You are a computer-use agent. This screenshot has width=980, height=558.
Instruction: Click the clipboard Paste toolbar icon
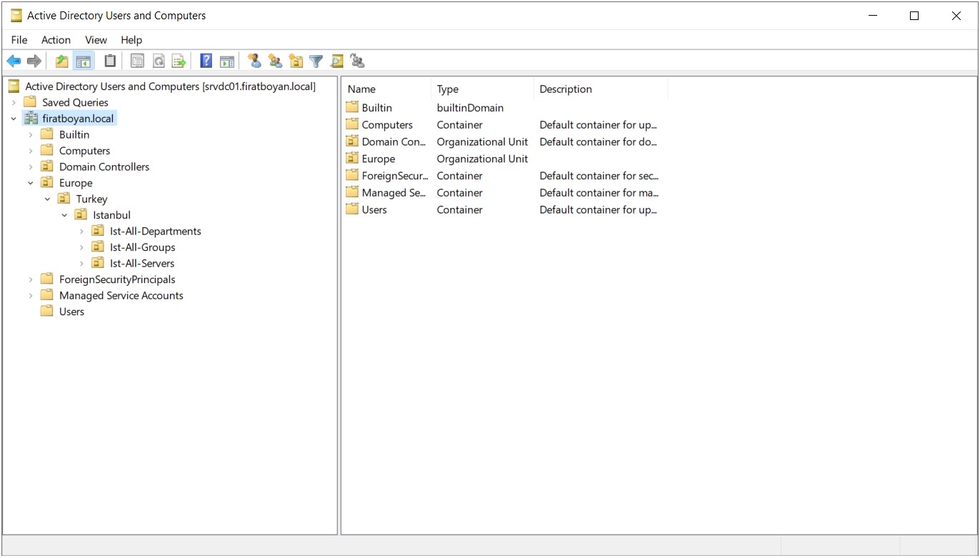[x=110, y=61]
